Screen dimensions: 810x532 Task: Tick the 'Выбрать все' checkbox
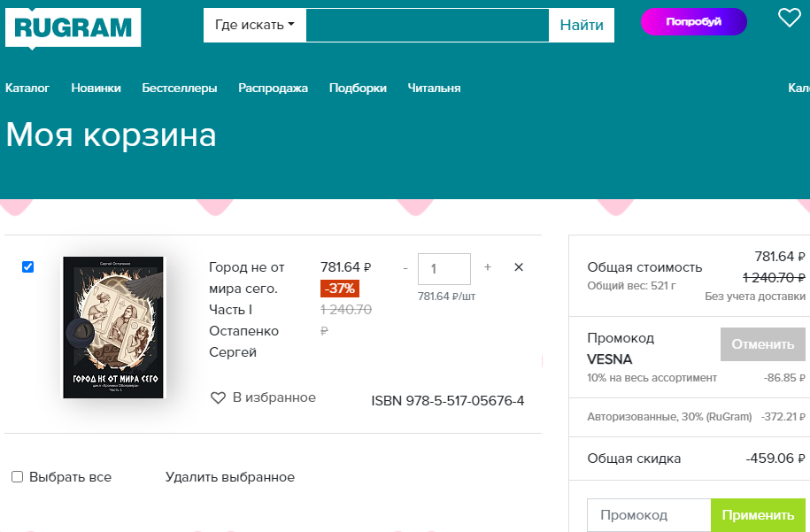(x=17, y=477)
